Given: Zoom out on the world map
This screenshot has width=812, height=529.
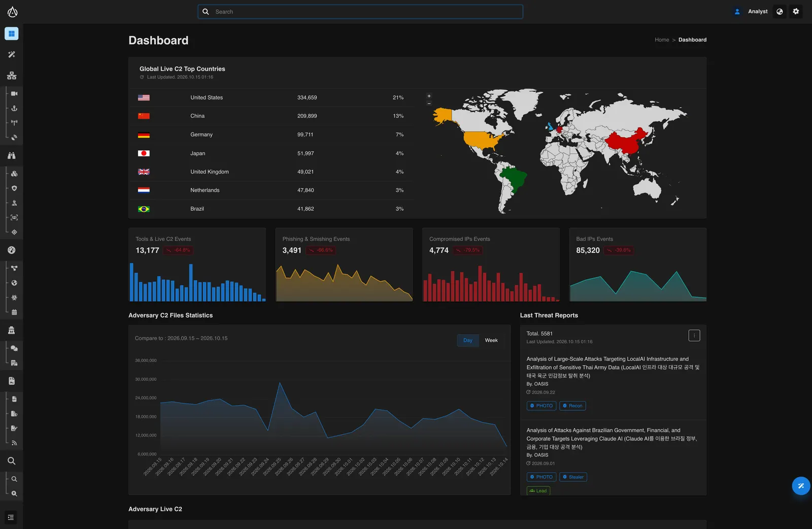Looking at the screenshot, I should [429, 104].
